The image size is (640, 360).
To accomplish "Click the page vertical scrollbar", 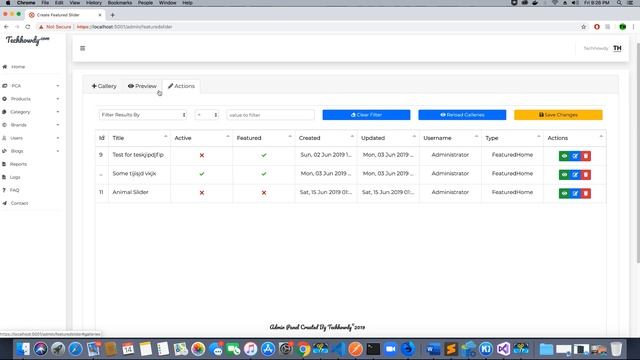I will 638,152.
